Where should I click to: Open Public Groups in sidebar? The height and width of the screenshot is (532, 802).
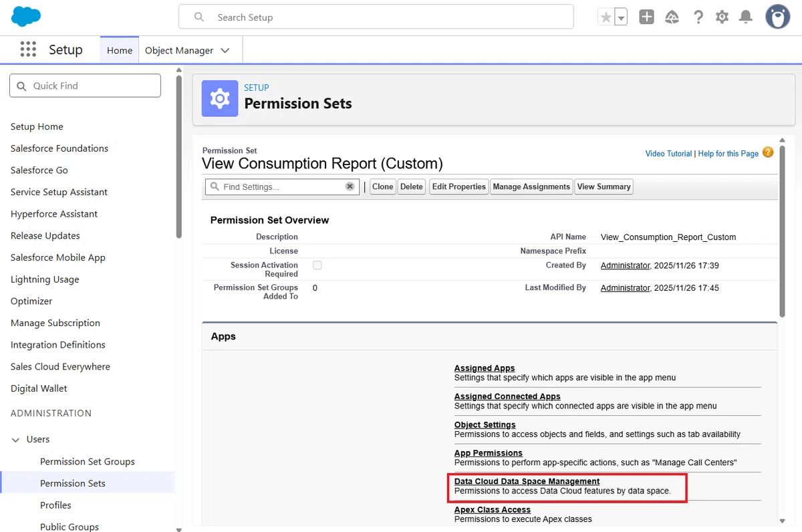coord(70,527)
